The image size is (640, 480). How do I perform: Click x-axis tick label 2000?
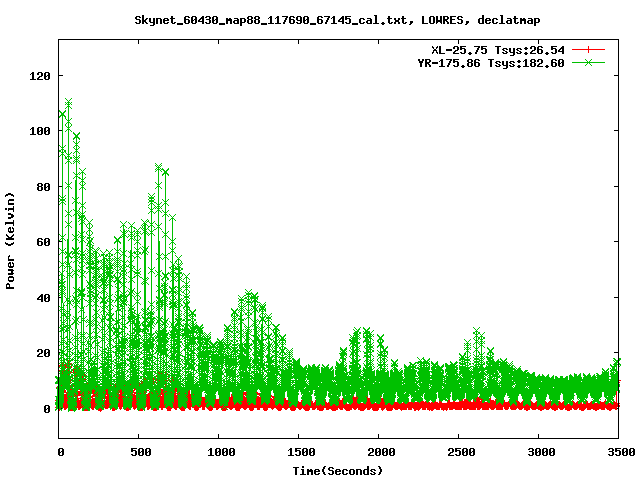(x=381, y=452)
